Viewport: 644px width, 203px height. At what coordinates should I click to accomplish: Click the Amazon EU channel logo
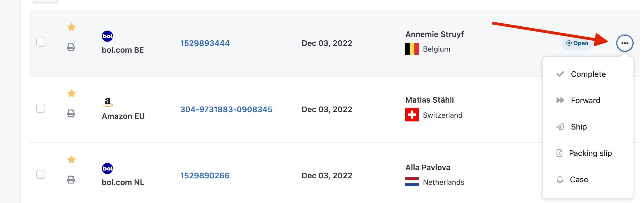[x=107, y=102]
